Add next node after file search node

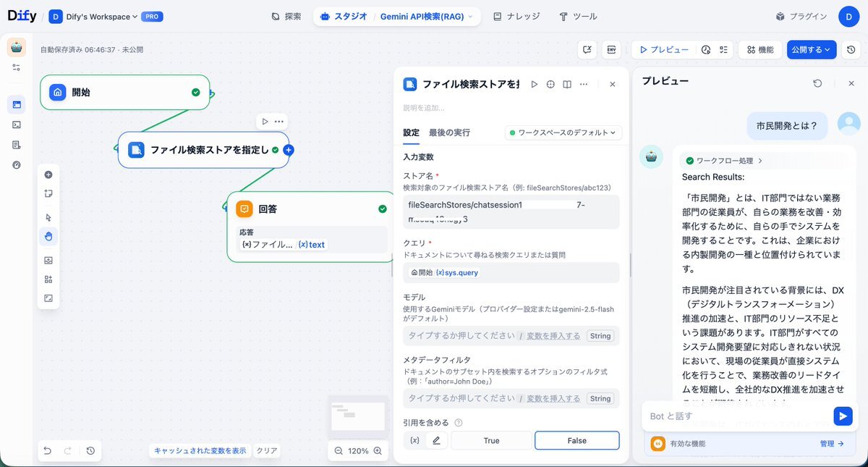(x=288, y=150)
